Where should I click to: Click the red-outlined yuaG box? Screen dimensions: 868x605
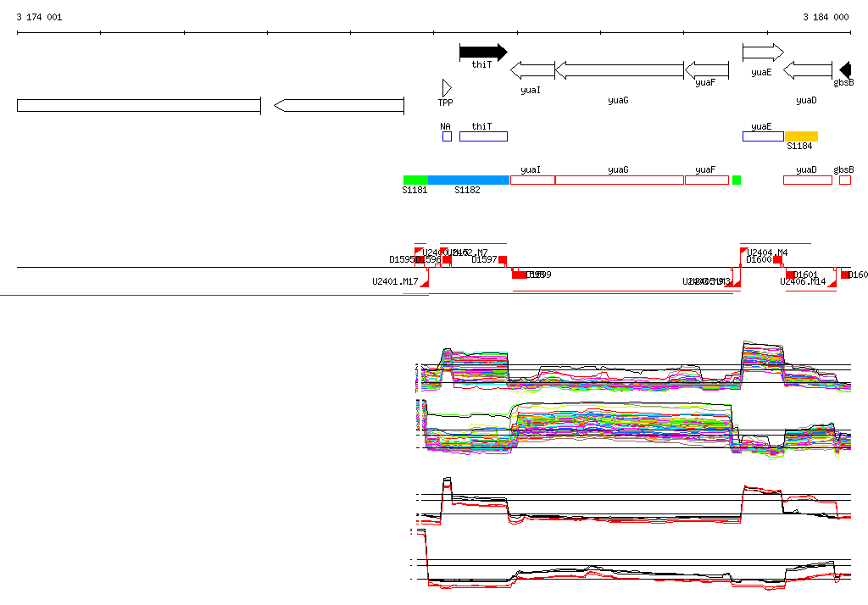(620, 180)
